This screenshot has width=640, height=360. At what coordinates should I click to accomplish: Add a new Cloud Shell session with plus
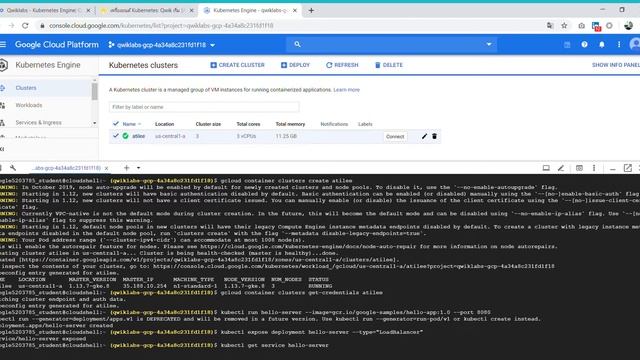127,168
